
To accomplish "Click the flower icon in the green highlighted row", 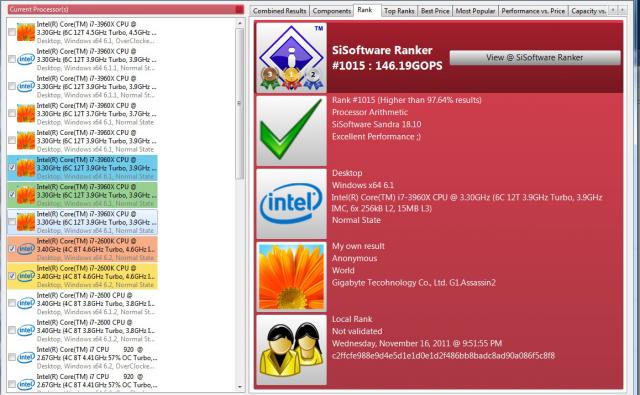I will tap(26, 195).
